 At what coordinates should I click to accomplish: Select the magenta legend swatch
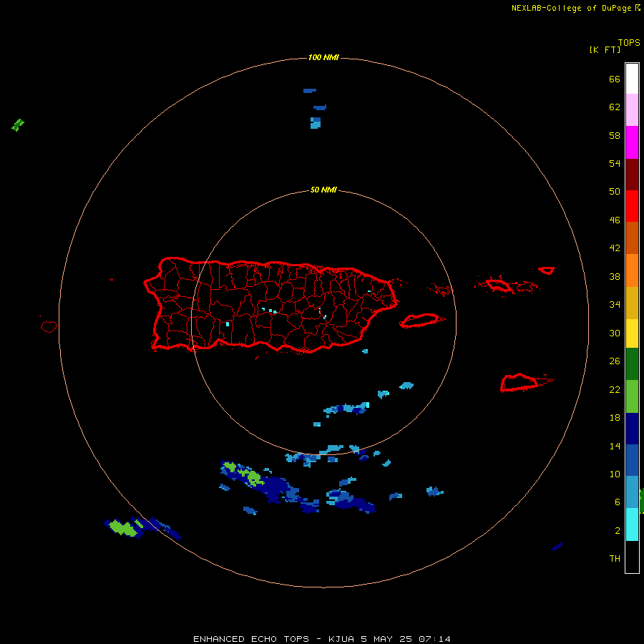[x=632, y=142]
